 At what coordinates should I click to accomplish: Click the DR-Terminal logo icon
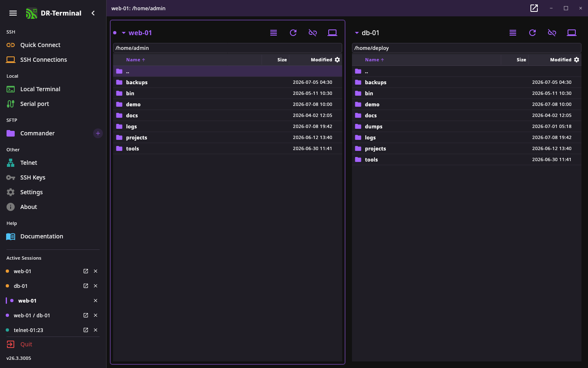pos(31,13)
